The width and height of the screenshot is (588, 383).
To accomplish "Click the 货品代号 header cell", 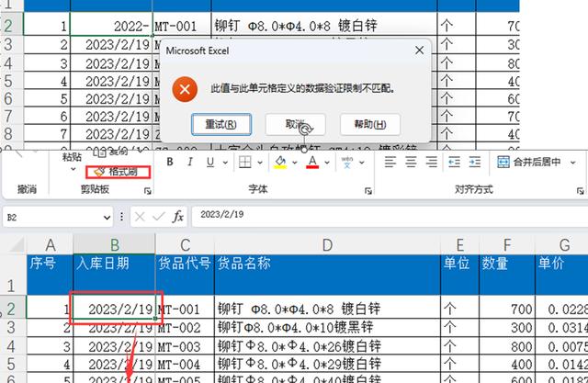I will (x=185, y=275).
